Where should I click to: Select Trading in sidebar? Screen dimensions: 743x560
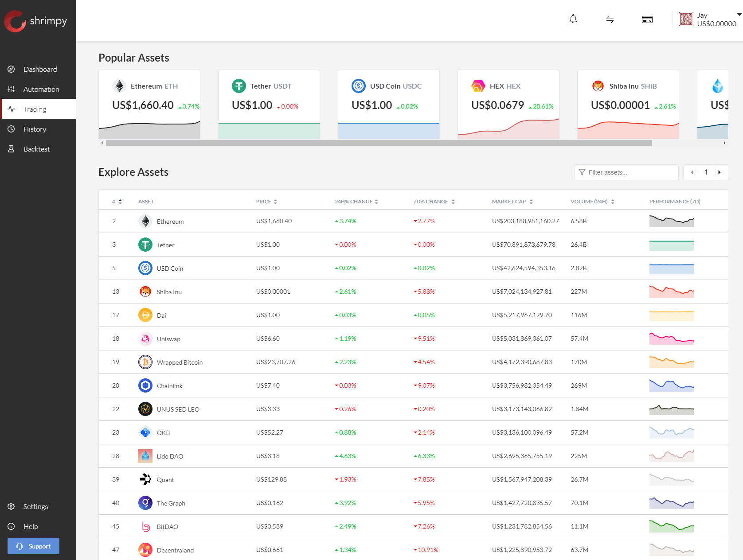pyautogui.click(x=38, y=109)
